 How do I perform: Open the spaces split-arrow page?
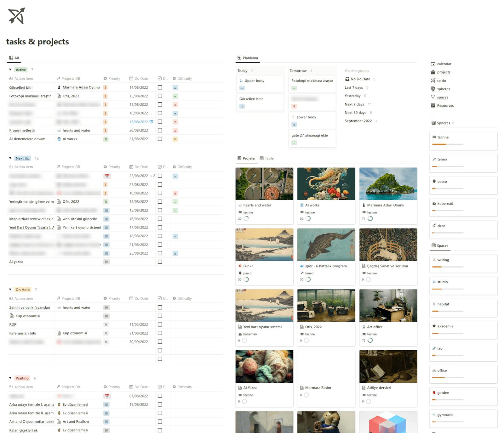(x=434, y=97)
